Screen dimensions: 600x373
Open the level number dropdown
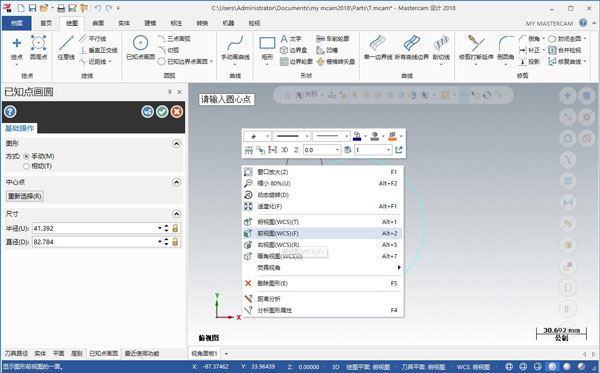click(388, 150)
